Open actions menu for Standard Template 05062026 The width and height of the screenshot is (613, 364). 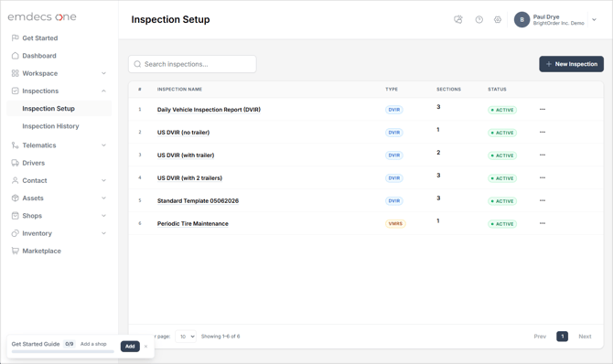(543, 200)
